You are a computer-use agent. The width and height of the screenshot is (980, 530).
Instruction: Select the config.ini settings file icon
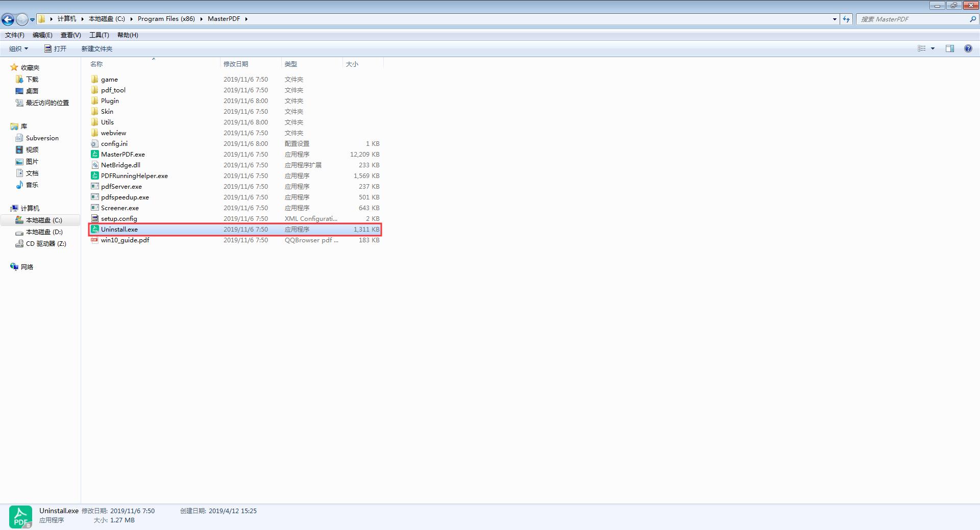94,143
